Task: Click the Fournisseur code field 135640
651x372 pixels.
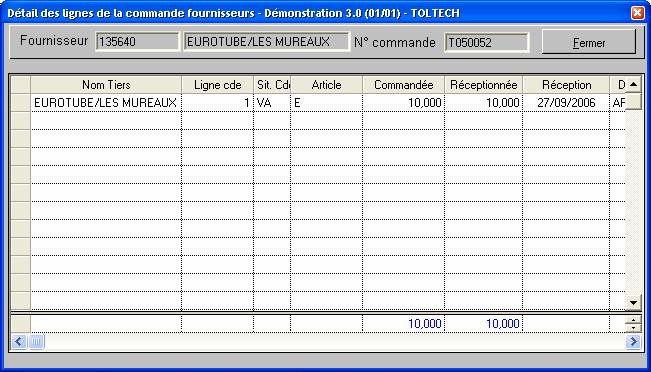Action: click(x=137, y=42)
